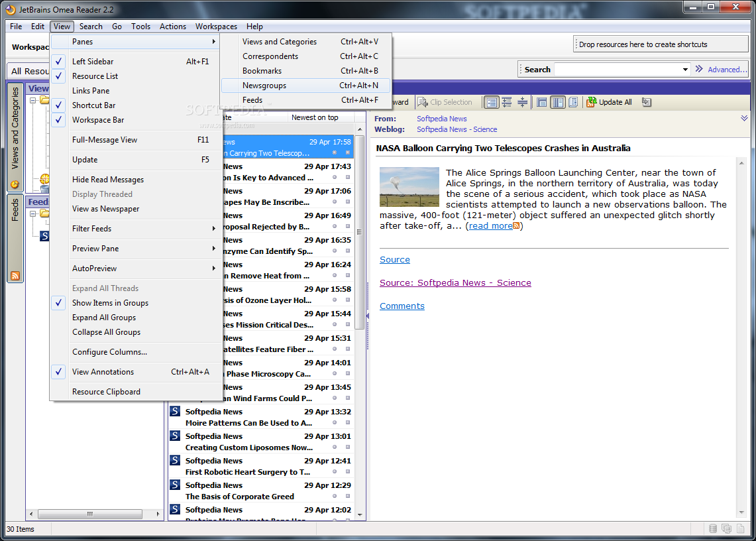Click the S icon beside Creating Custom Liposomes
The width and height of the screenshot is (756, 541).
(175, 436)
